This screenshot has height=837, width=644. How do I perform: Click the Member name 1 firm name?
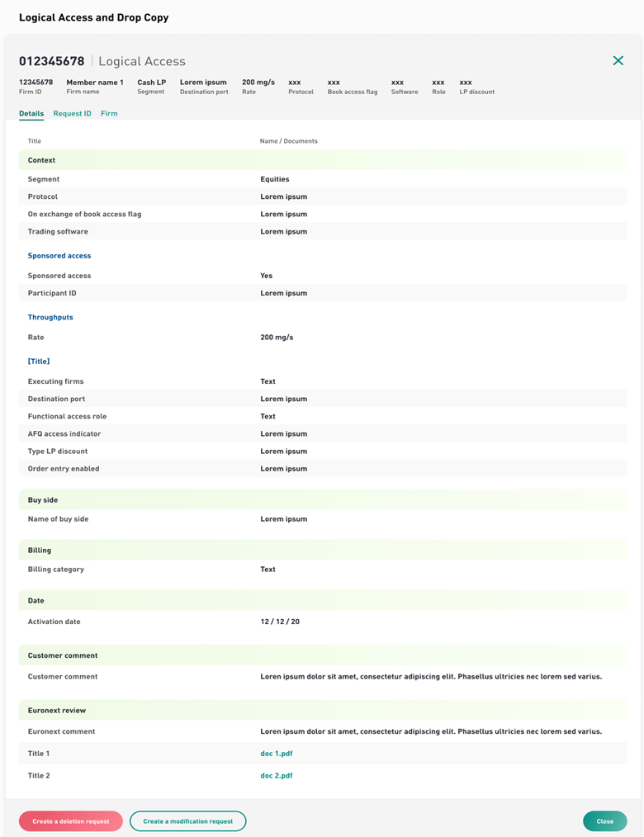94,83
